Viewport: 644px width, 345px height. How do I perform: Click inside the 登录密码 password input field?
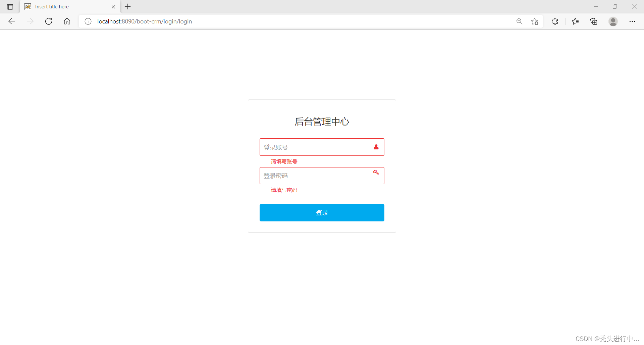point(312,176)
